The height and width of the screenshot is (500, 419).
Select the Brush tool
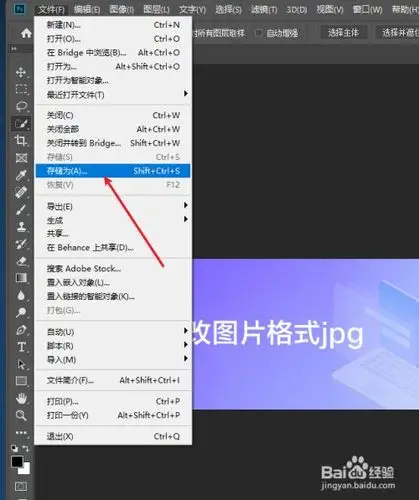coord(21,210)
